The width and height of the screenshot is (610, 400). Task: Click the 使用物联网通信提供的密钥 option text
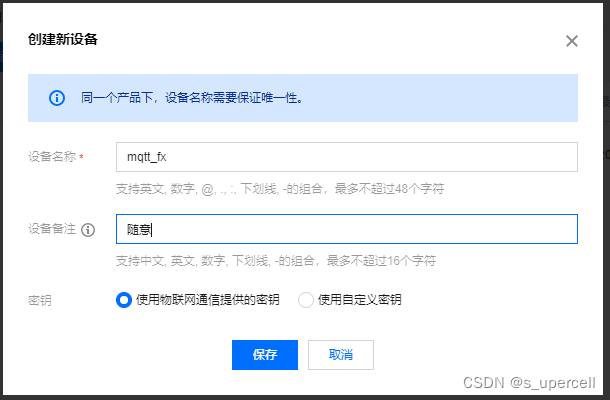click(207, 300)
